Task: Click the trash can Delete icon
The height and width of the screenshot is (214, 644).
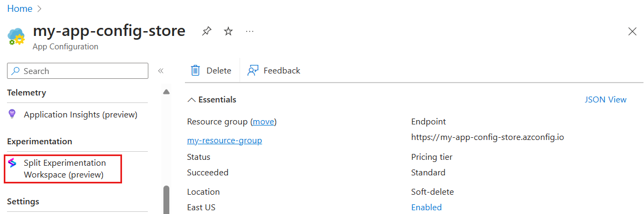Action: [196, 70]
